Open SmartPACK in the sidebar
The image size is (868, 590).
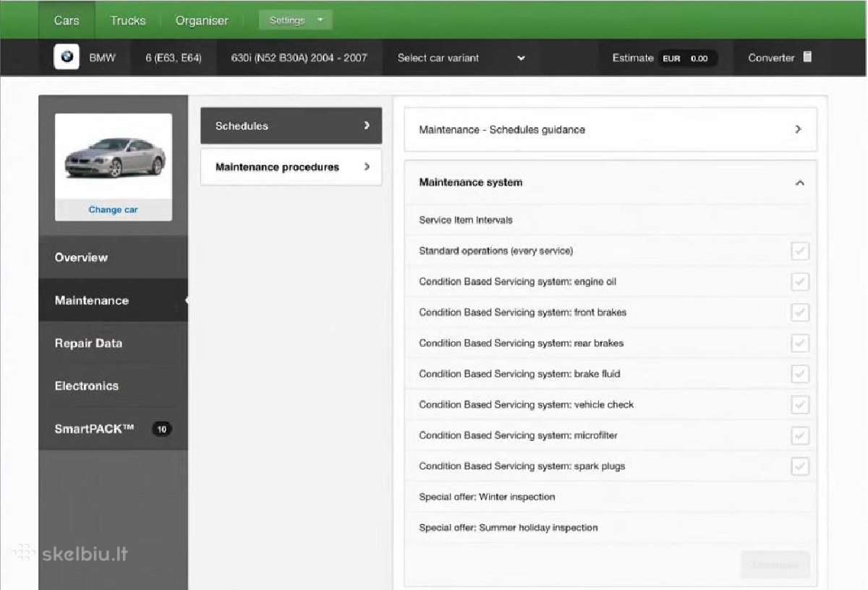point(113,429)
